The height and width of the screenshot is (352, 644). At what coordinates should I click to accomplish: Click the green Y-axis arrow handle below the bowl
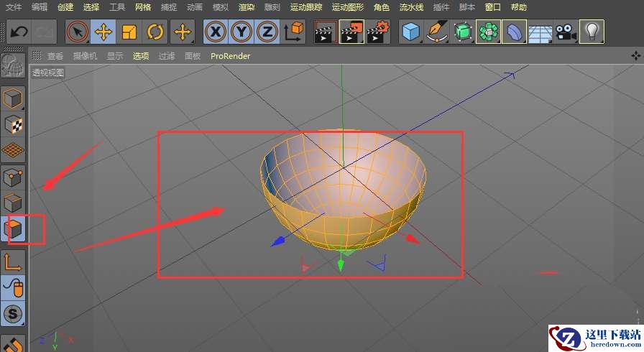pos(341,264)
